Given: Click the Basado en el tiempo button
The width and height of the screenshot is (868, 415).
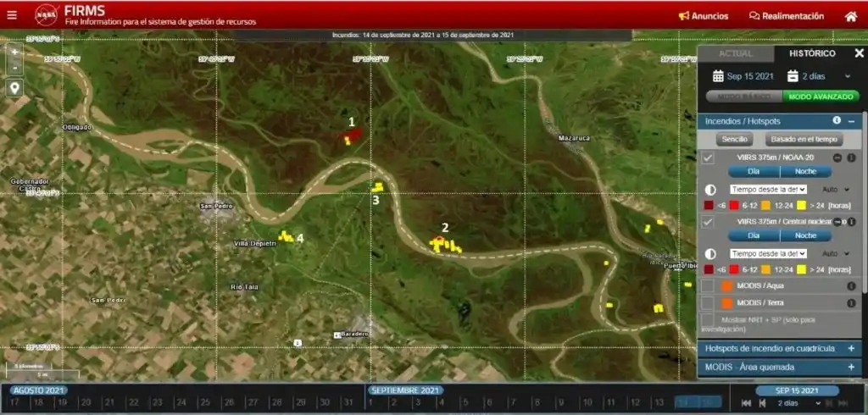Looking at the screenshot, I should click(802, 139).
